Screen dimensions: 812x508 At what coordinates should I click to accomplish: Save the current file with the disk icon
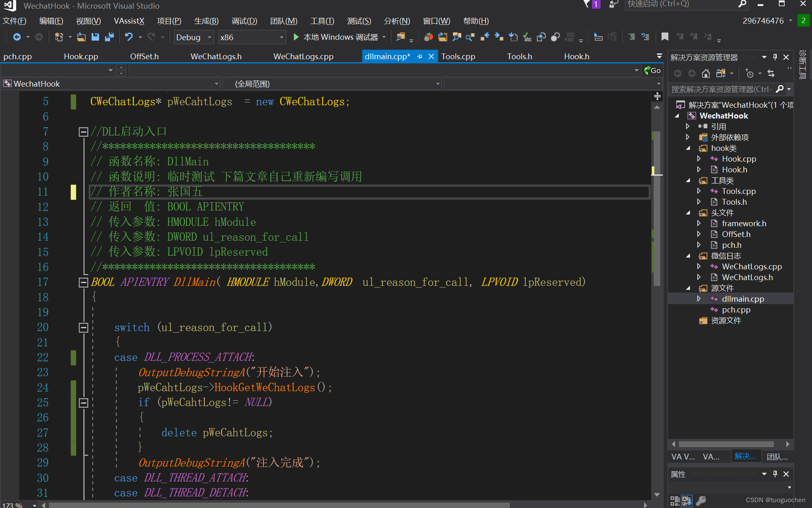[95, 37]
